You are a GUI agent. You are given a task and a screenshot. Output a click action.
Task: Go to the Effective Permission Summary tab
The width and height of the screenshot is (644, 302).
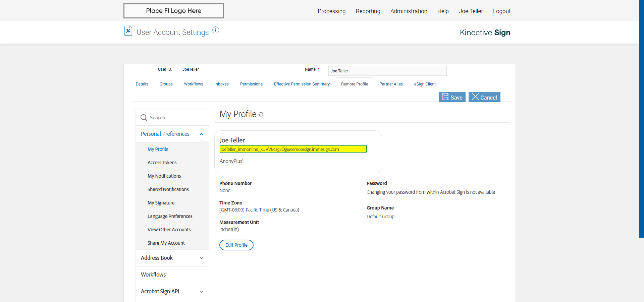(x=302, y=84)
